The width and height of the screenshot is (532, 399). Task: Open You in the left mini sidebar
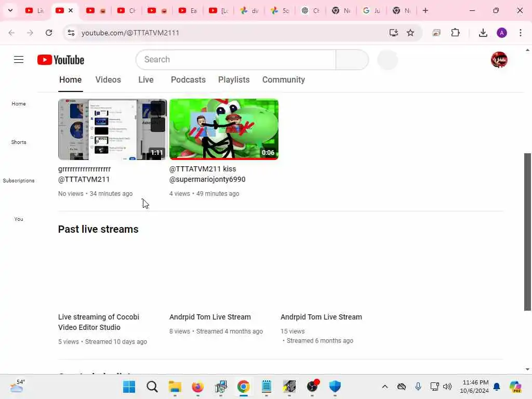pyautogui.click(x=19, y=219)
